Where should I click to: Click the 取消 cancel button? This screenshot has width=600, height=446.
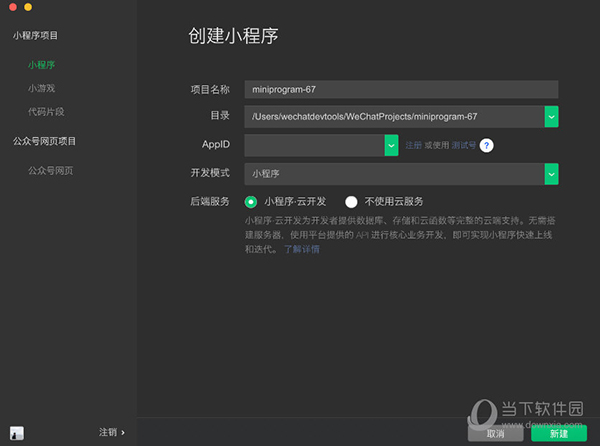(496, 433)
